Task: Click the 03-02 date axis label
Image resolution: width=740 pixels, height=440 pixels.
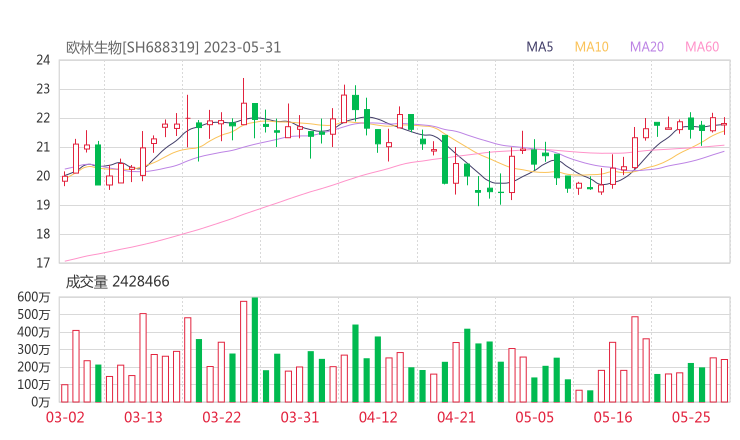Action: 65,417
